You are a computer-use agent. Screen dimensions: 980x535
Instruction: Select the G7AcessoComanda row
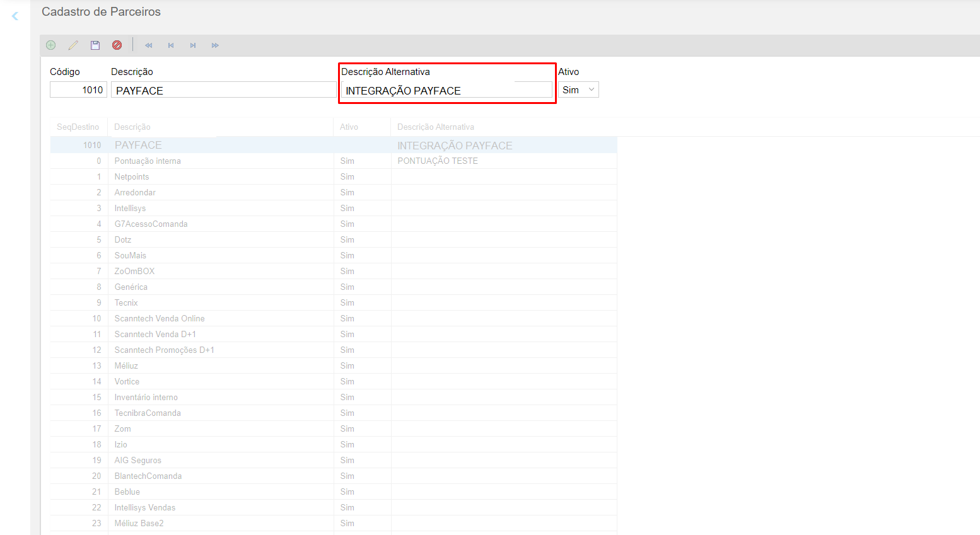click(x=334, y=224)
